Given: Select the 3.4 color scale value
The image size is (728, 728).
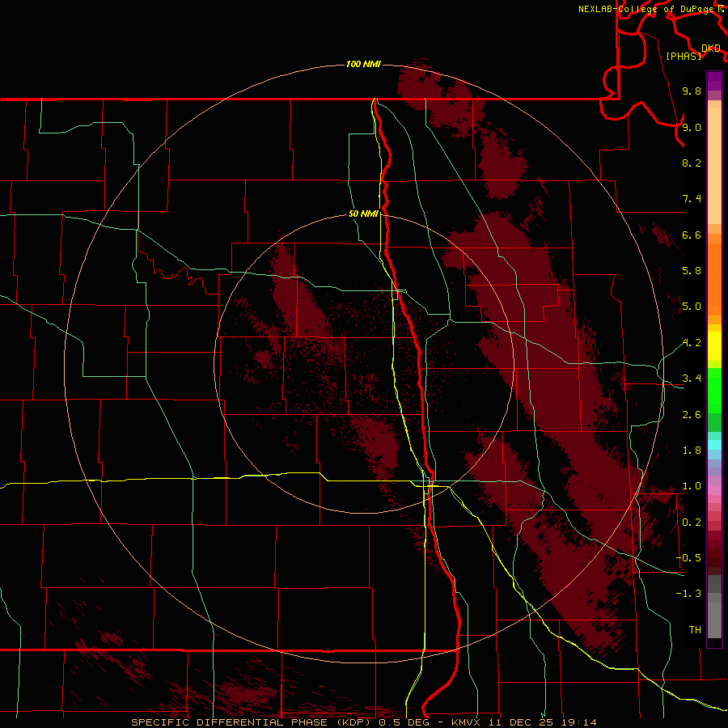Looking at the screenshot, I should pos(692,379).
